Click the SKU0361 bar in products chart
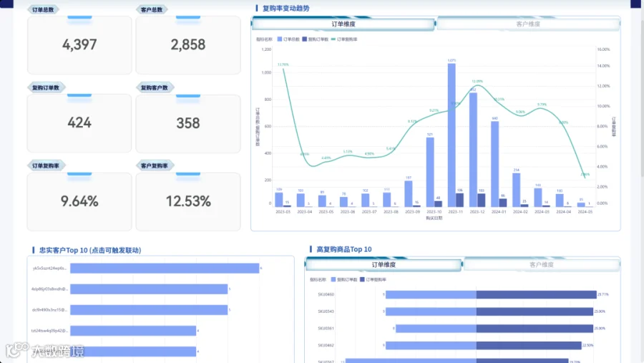This screenshot has height=363, width=644. pos(494,329)
